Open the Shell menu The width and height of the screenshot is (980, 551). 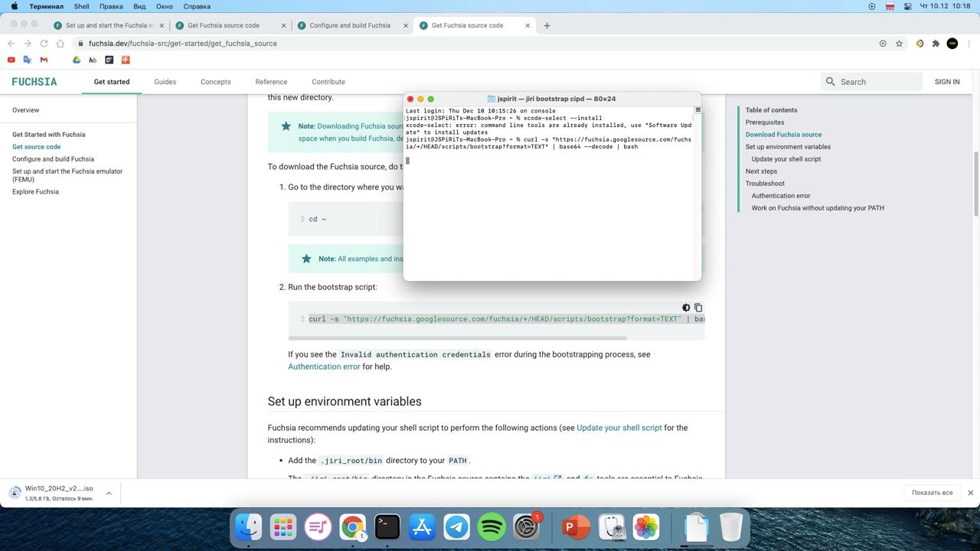click(81, 6)
